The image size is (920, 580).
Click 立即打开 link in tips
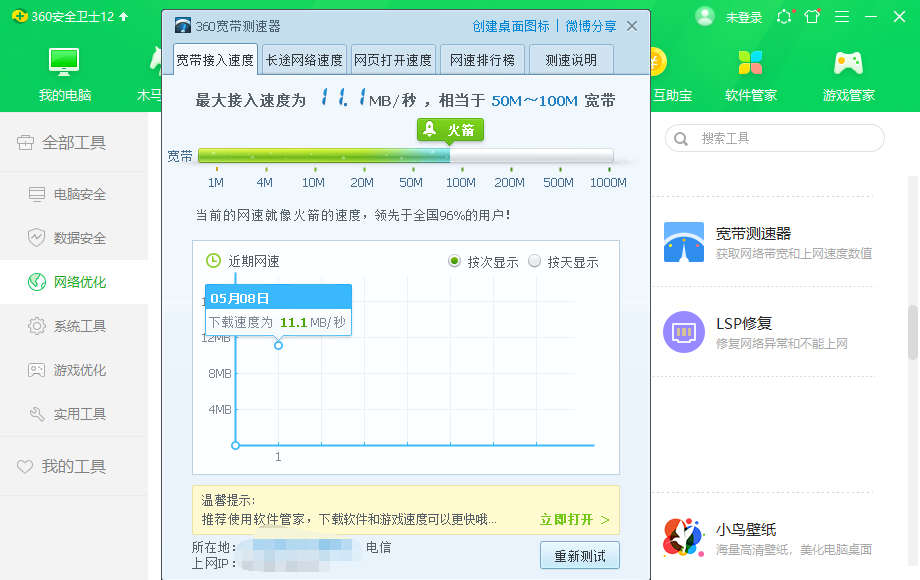pyautogui.click(x=573, y=520)
